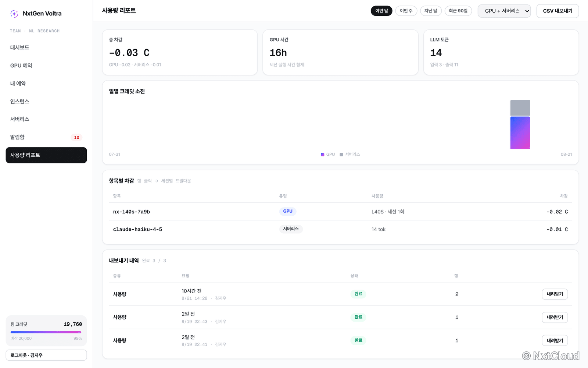Drill down into the nx-l40s-7a9b row
This screenshot has width=588, height=368.
(x=340, y=212)
